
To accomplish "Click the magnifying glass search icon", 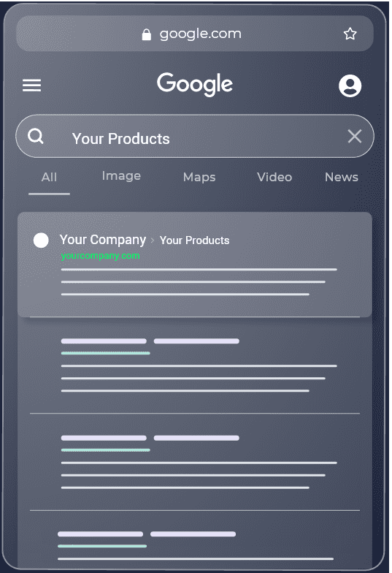I will 36,136.
